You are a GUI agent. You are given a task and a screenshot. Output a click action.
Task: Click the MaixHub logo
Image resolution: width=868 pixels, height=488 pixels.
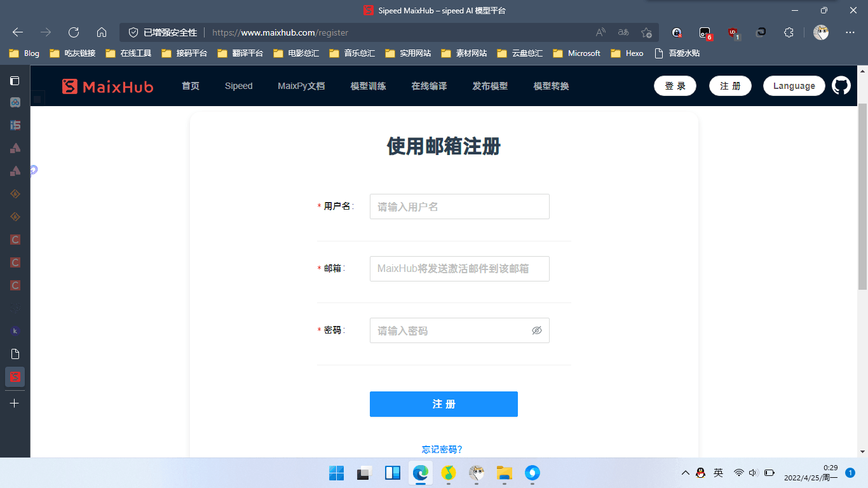tap(108, 86)
